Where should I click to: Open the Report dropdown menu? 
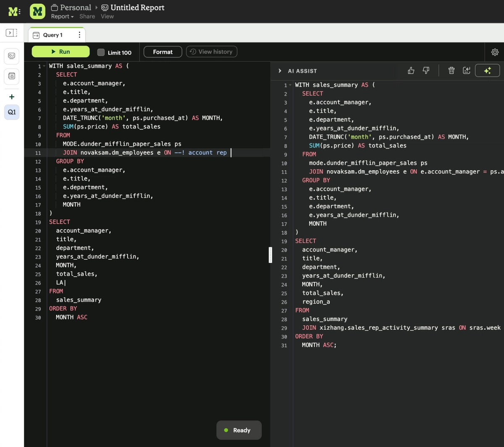pyautogui.click(x=61, y=16)
